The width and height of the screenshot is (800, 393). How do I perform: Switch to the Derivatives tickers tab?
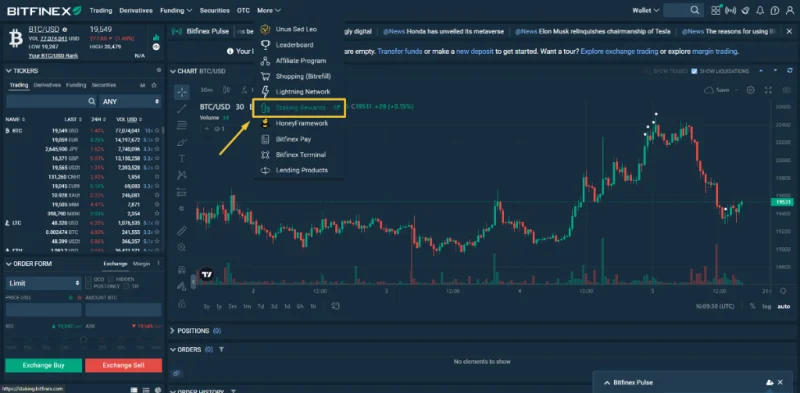47,85
